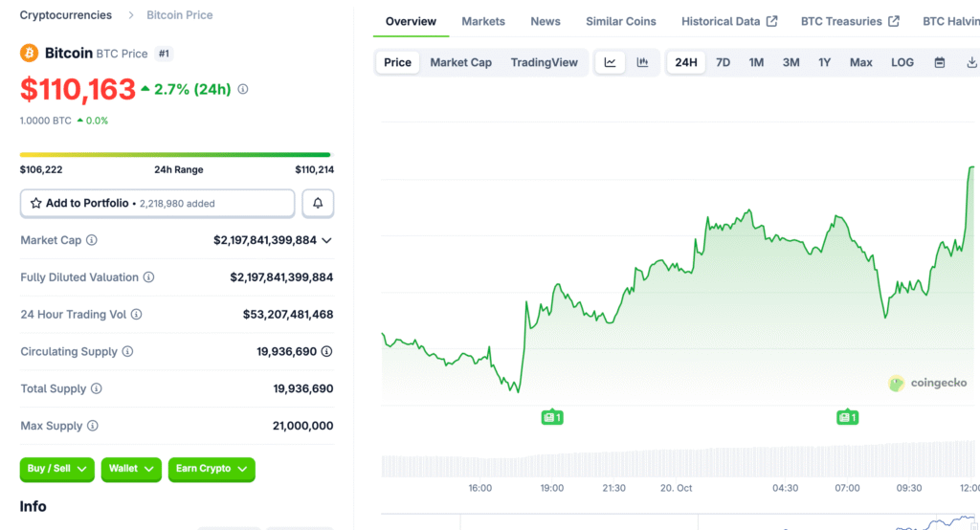The image size is (980, 530).
Task: Click the info icon beside 24 Hour Trading Vol
Action: pos(136,315)
